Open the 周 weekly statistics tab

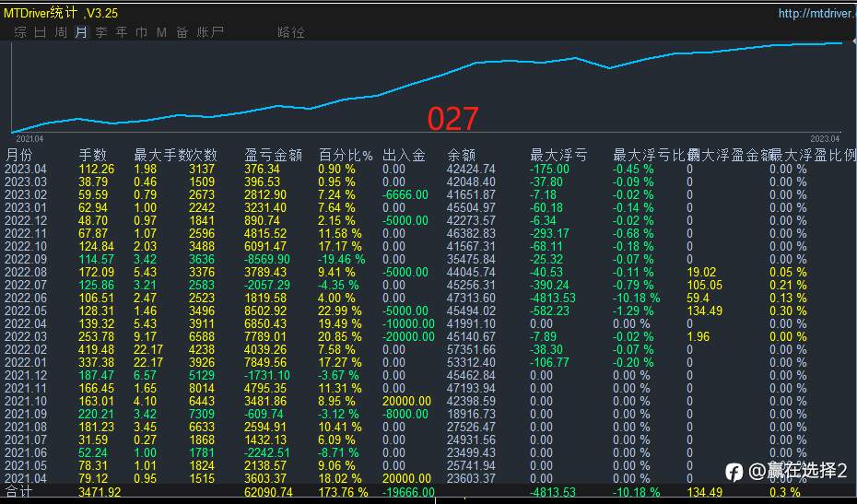61,32
